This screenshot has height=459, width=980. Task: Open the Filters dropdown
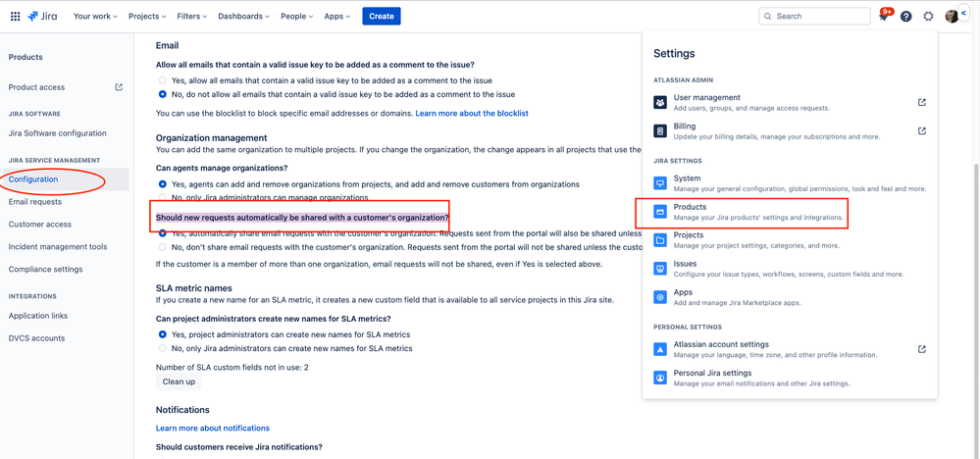192,17
